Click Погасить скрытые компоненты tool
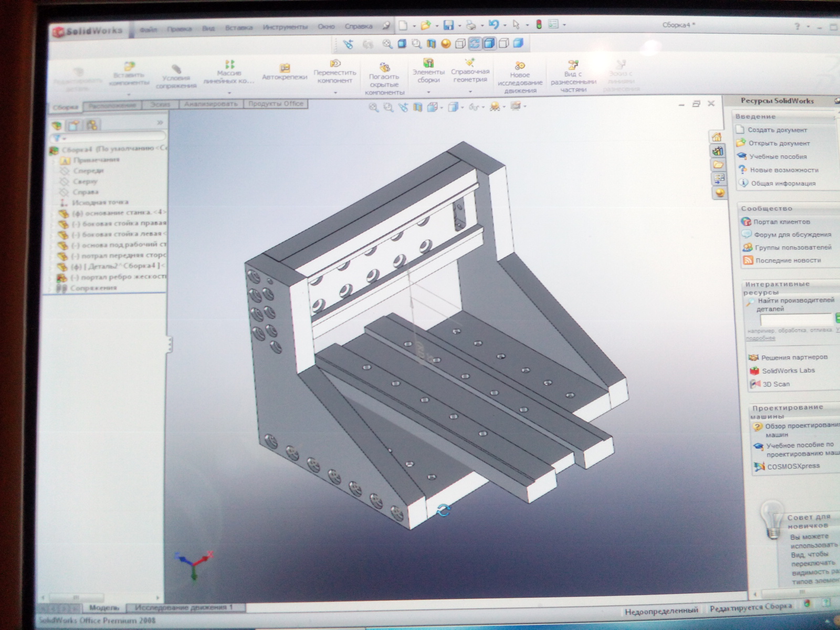Image resolution: width=840 pixels, height=630 pixels. coord(384,79)
